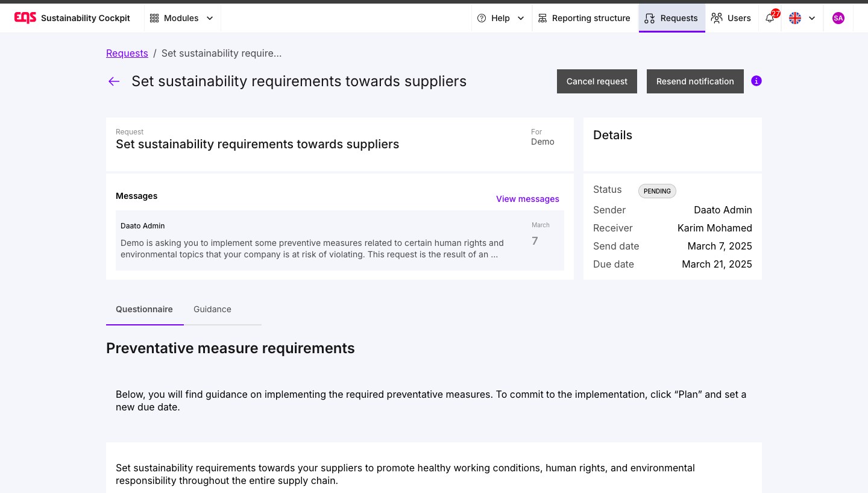868x493 pixels.
Task: Select the Questionnaire tab
Action: point(145,309)
